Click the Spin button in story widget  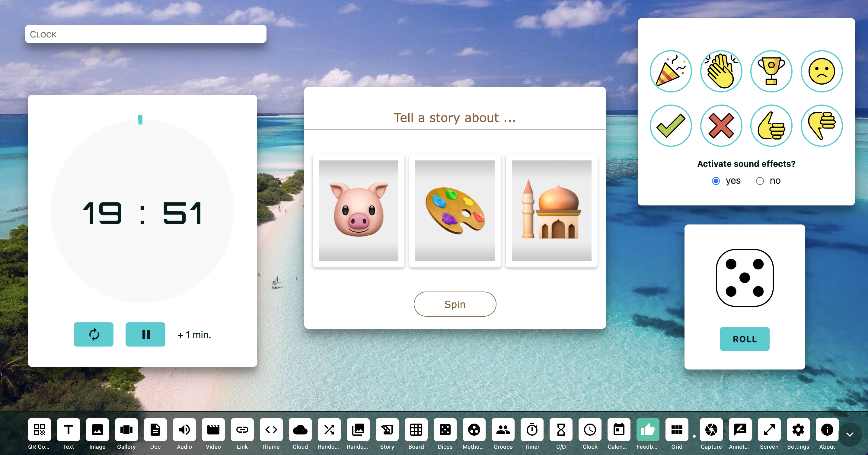click(454, 305)
